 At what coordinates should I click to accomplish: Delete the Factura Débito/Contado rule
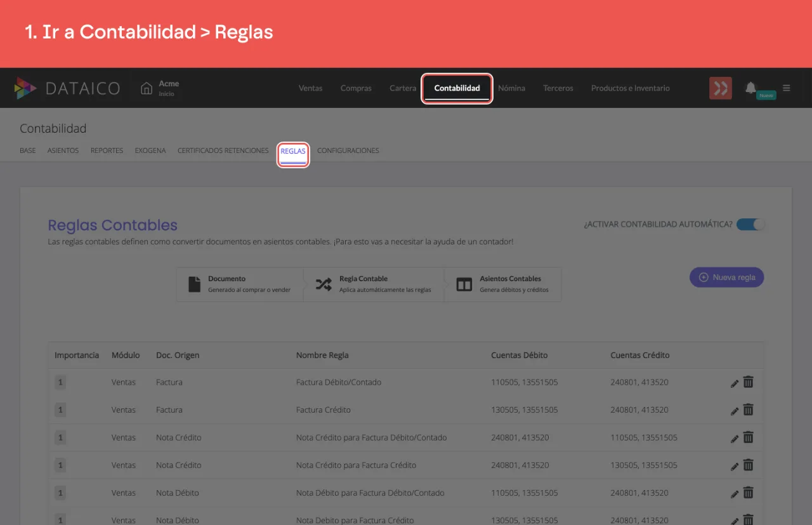point(749,382)
